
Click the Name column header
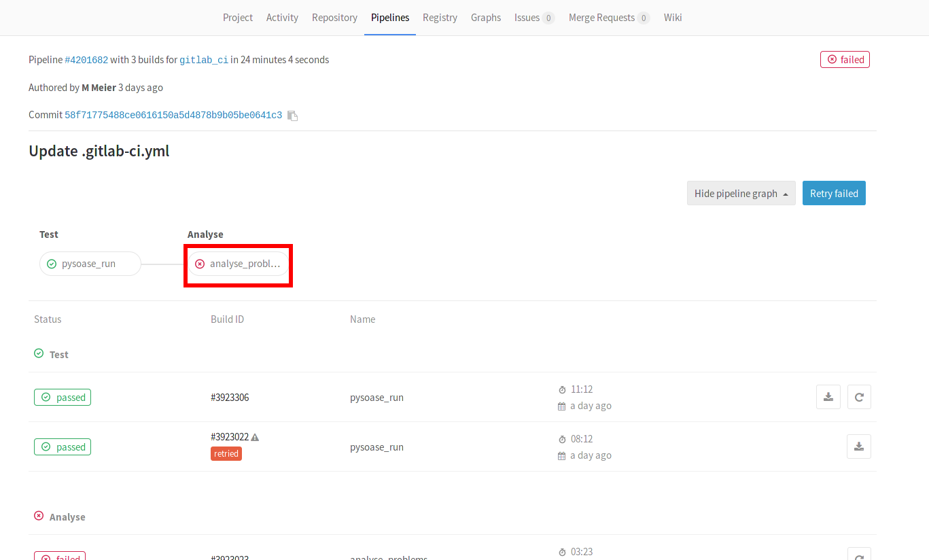tap(362, 319)
